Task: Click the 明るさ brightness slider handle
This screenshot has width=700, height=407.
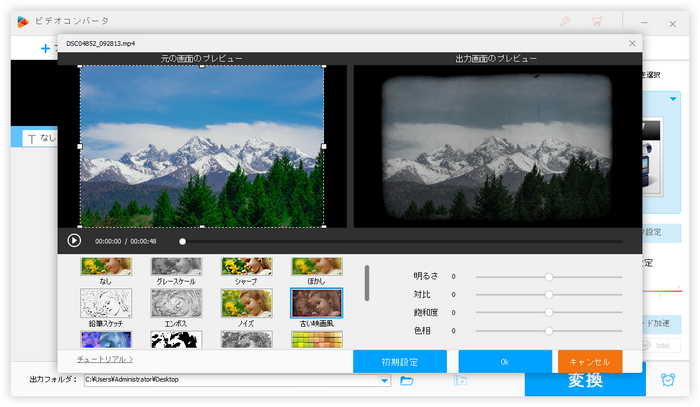Action: 549,276
